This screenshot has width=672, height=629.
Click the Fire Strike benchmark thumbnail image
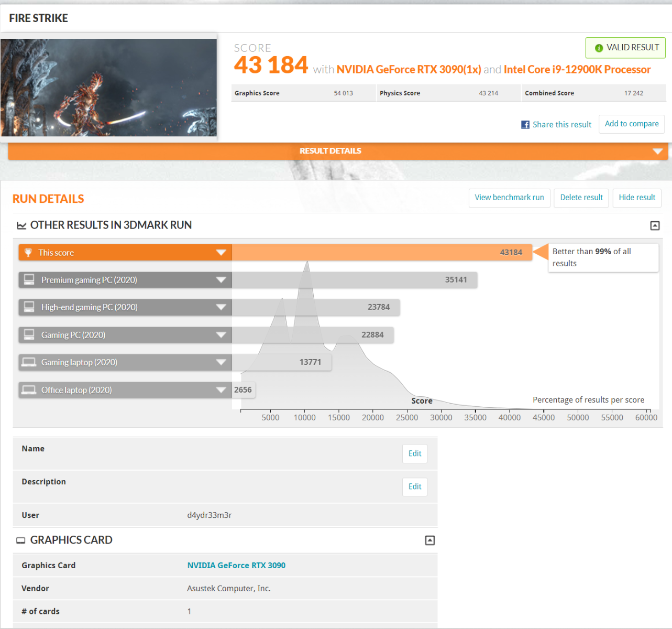click(108, 88)
